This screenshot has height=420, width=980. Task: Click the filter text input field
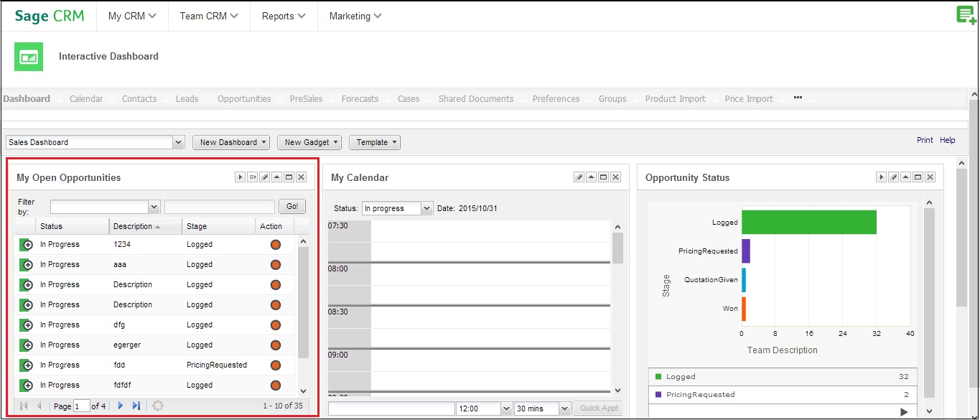[x=220, y=207]
